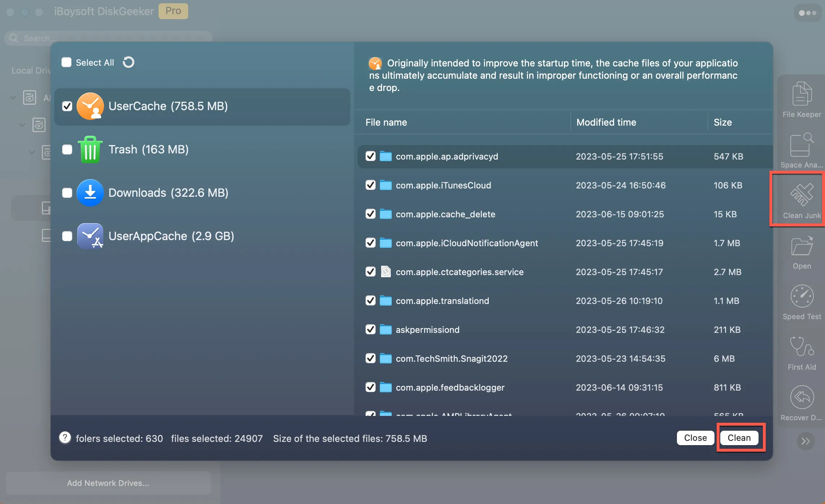Close the junk cleaning dialog
825x504 pixels.
tap(695, 438)
